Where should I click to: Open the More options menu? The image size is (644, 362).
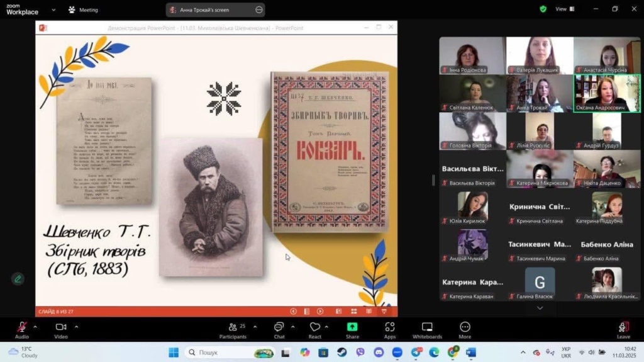[x=465, y=330]
